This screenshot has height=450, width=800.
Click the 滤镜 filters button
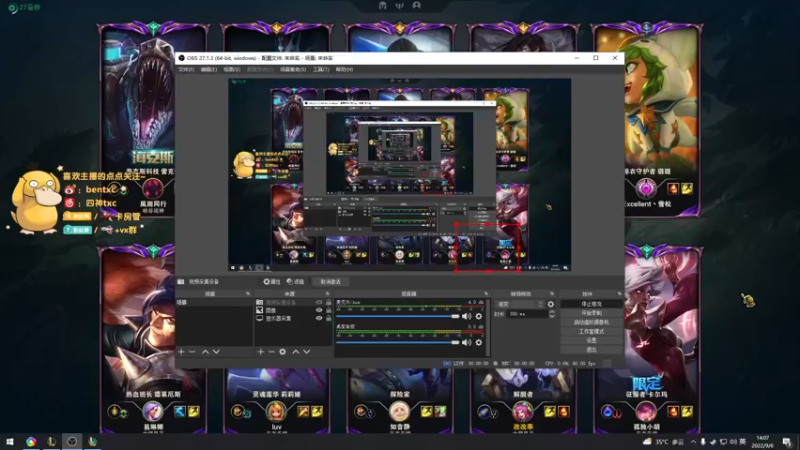295,282
